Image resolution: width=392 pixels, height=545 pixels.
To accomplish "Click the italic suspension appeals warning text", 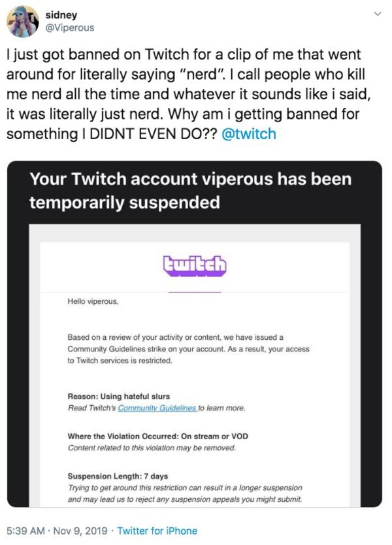I will click(185, 493).
